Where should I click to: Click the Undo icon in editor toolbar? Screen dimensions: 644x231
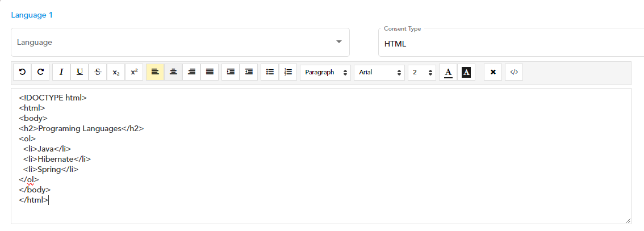[x=22, y=72]
